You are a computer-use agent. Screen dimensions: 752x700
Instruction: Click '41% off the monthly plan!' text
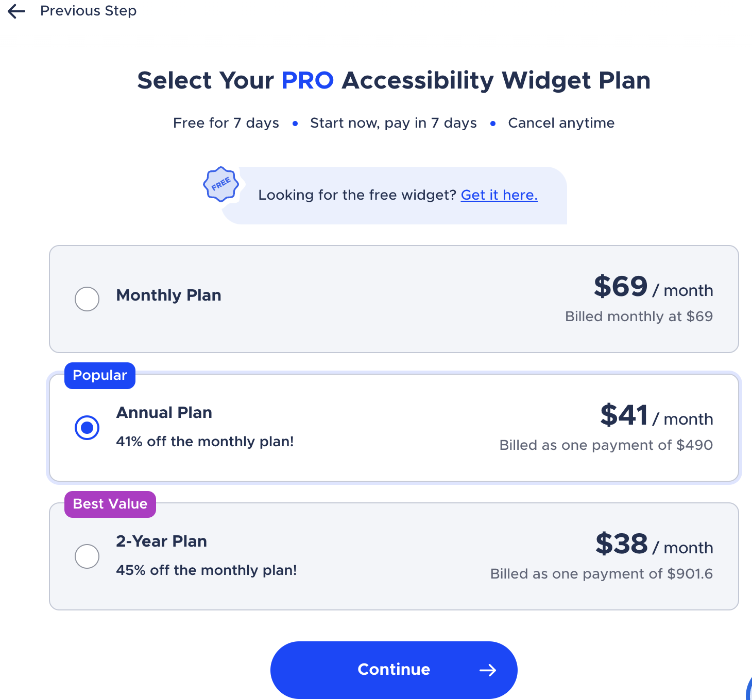[x=205, y=442]
